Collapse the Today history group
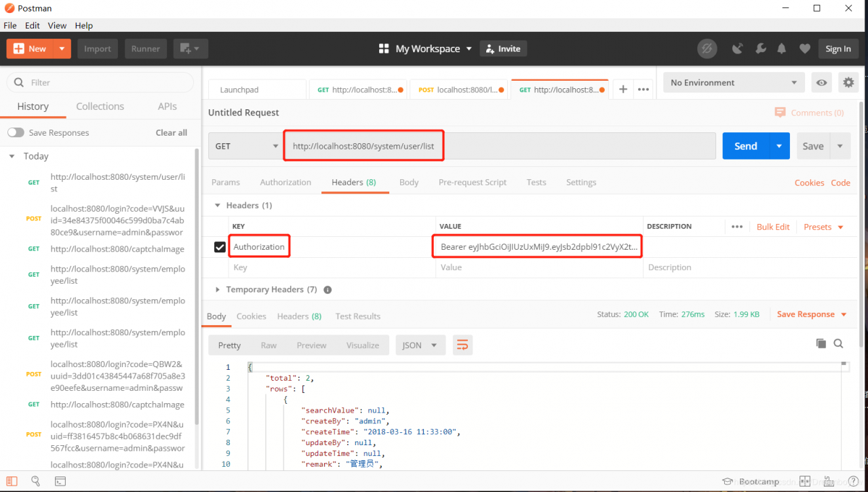Viewport: 868px width, 492px height. pyautogui.click(x=12, y=156)
